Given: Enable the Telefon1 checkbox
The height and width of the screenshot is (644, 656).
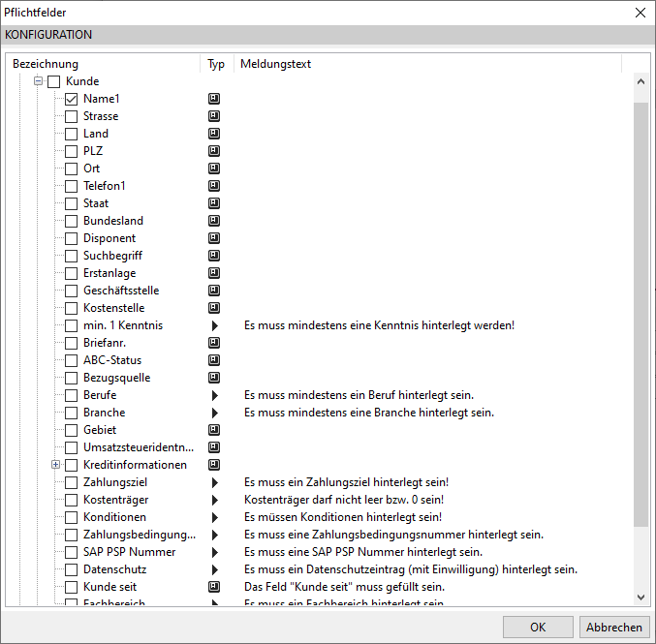Looking at the screenshot, I should tap(71, 186).
